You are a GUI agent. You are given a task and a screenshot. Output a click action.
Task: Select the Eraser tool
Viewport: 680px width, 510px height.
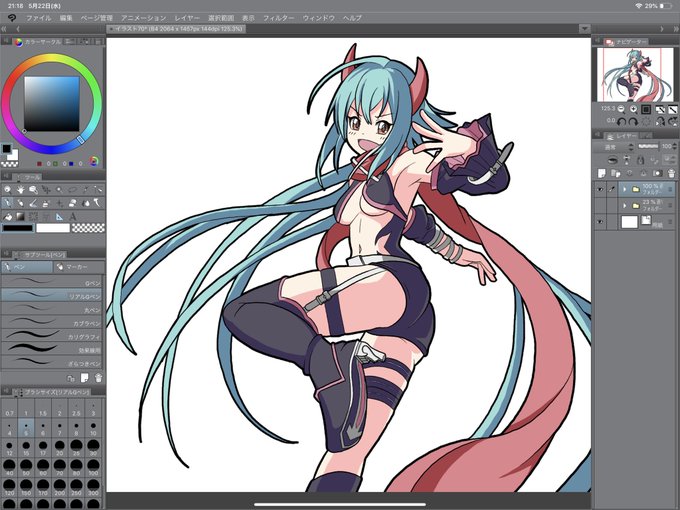pyautogui.click(x=72, y=203)
